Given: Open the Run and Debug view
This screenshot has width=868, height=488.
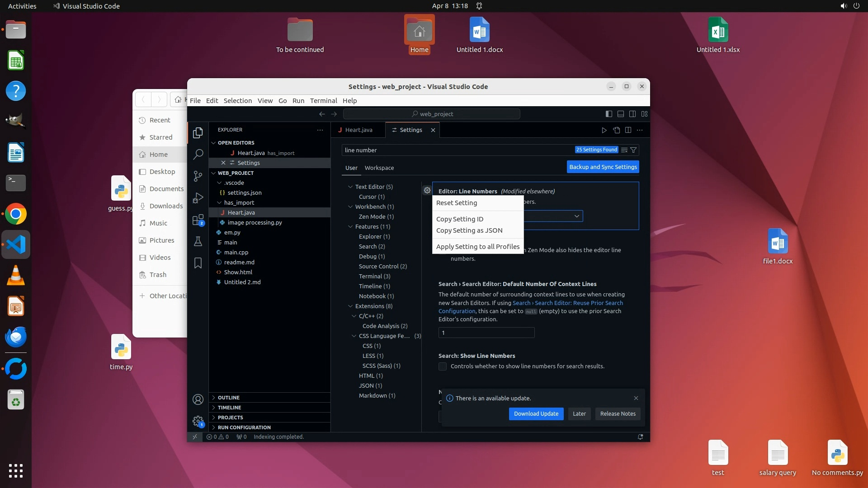Looking at the screenshot, I should (x=198, y=198).
